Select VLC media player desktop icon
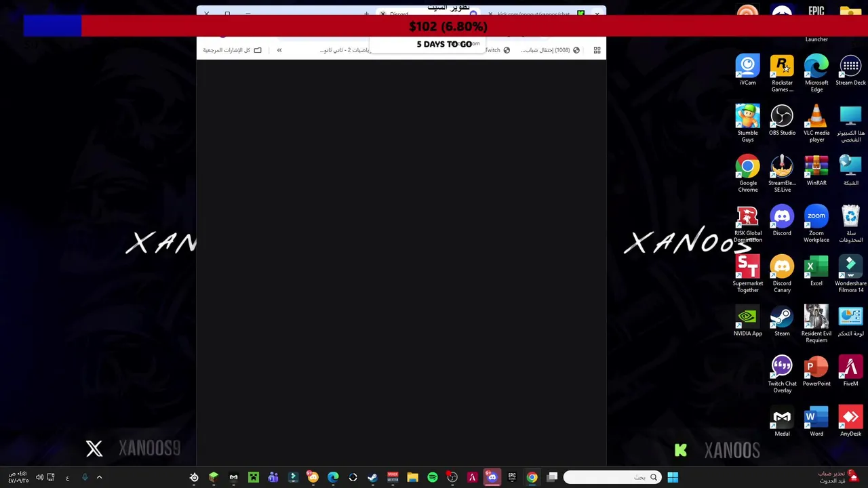 (x=816, y=123)
